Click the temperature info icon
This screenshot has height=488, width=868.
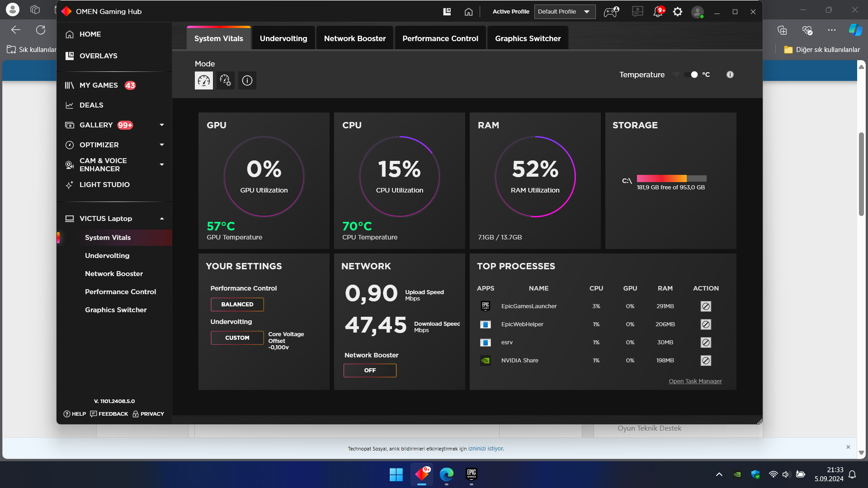[730, 75]
